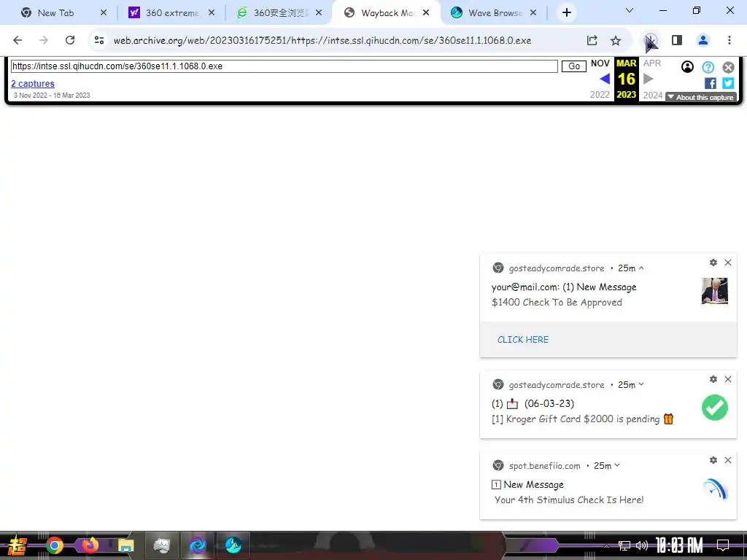This screenshot has width=747, height=560.
Task: Select the MAR 16 2023 capture date
Action: click(626, 79)
